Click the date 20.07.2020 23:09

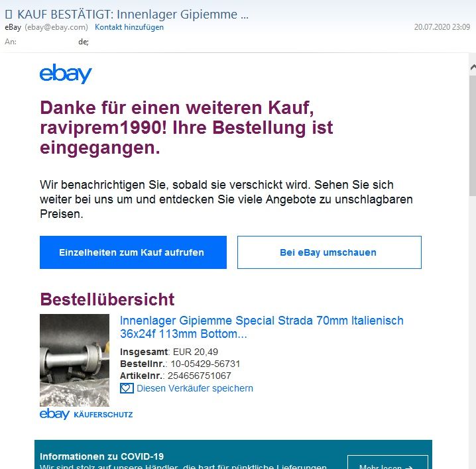[x=442, y=27]
